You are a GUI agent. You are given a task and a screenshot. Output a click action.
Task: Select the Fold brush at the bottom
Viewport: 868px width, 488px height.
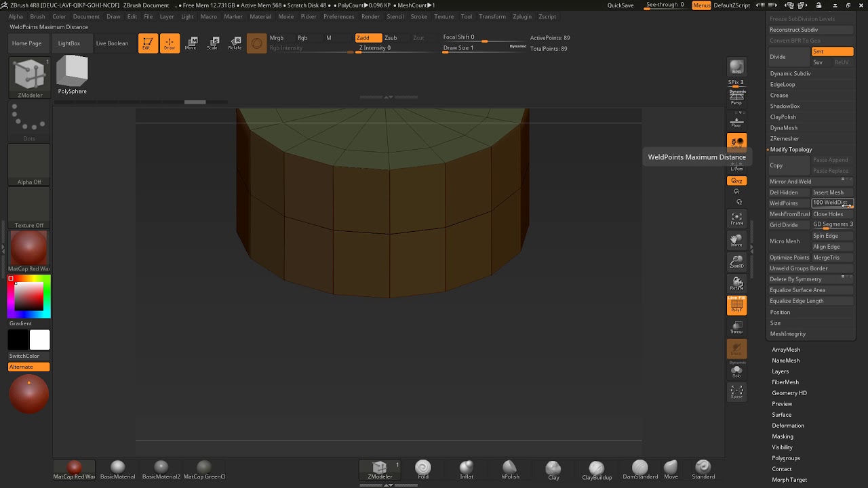pyautogui.click(x=423, y=470)
